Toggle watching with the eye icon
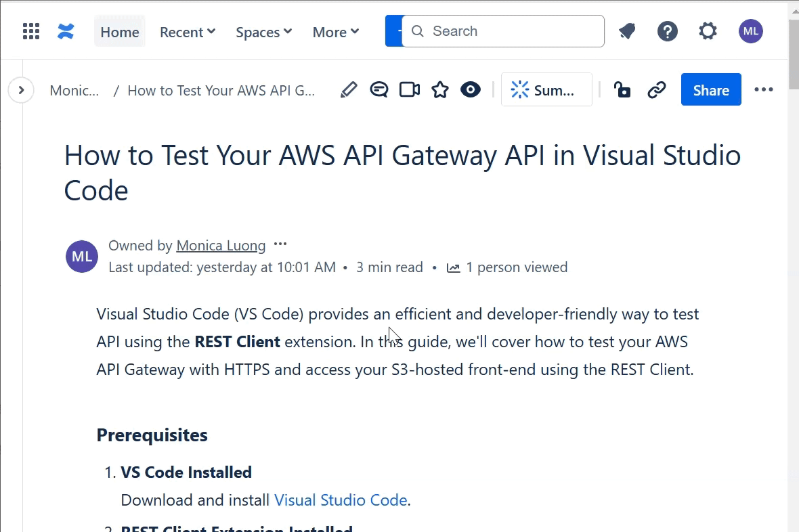The image size is (799, 532). pyautogui.click(x=471, y=90)
